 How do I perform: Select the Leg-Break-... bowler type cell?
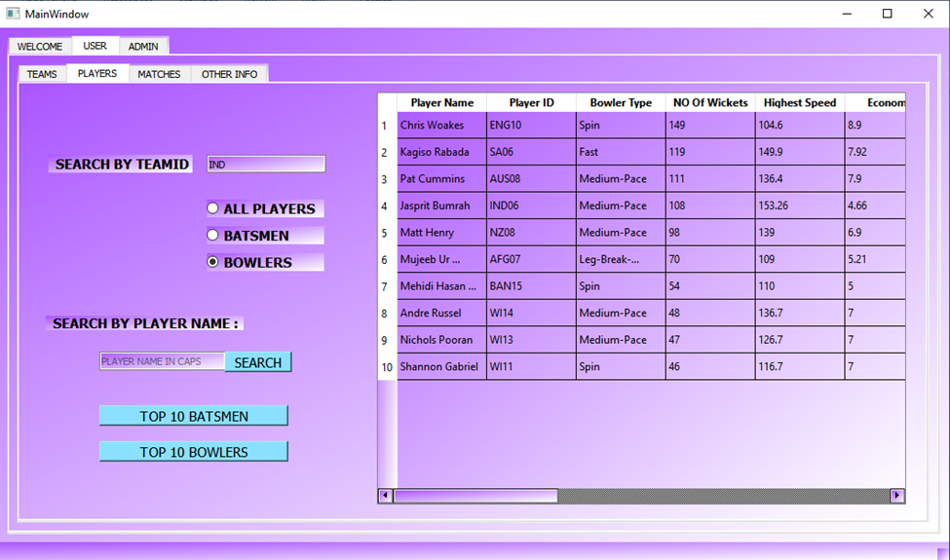click(621, 259)
